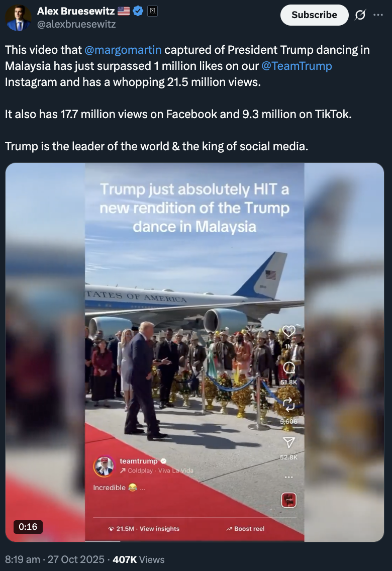The width and height of the screenshot is (392, 571).
Task: Click the X affiliate badge beside name
Action: [152, 11]
